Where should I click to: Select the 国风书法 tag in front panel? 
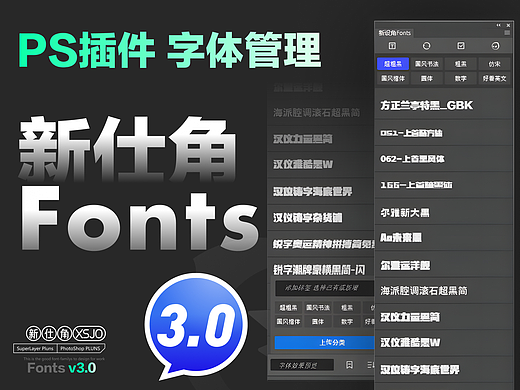[427, 64]
